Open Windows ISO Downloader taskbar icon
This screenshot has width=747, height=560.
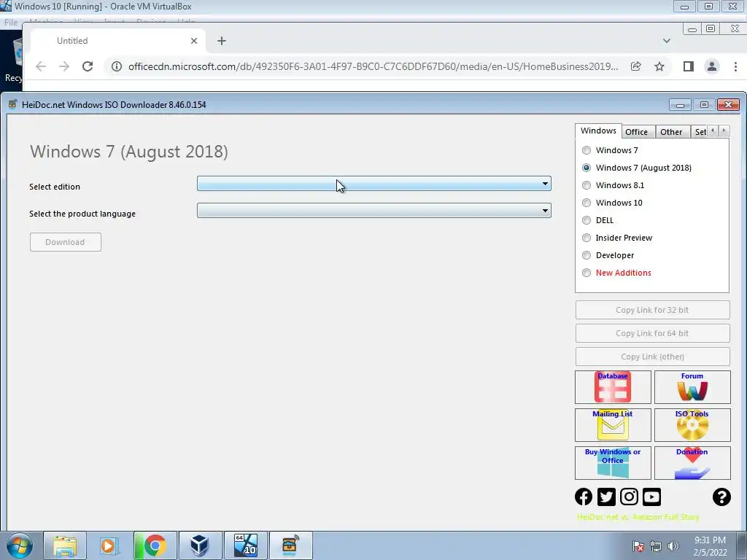(290, 545)
